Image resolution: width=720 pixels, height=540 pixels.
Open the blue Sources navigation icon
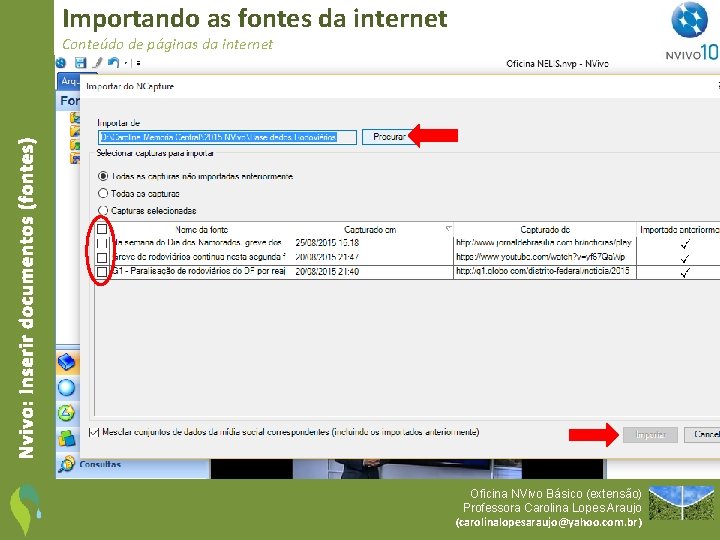(67, 362)
